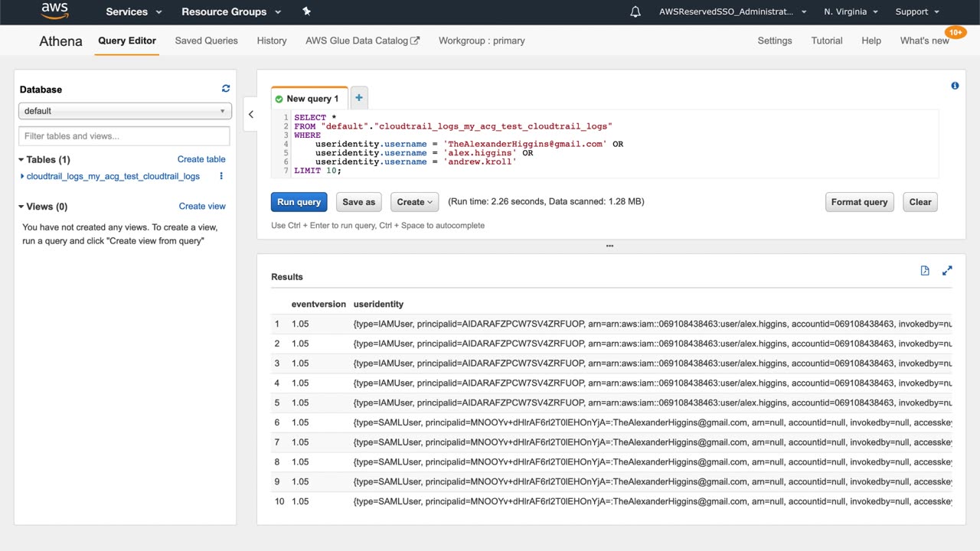
Task: Click the AWS logo home icon
Action: click(x=55, y=11)
